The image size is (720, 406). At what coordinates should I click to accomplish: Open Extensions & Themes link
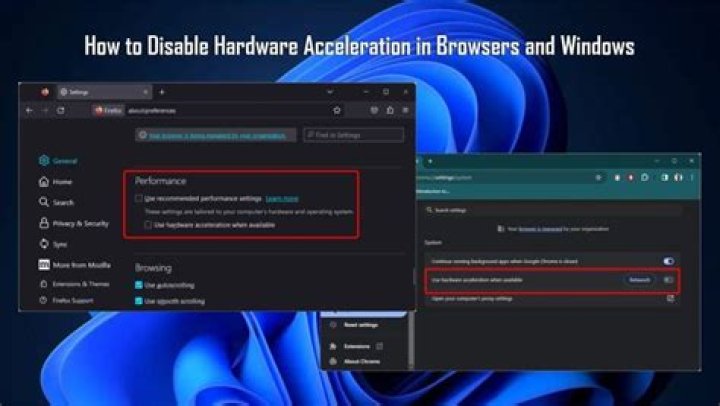(x=74, y=284)
